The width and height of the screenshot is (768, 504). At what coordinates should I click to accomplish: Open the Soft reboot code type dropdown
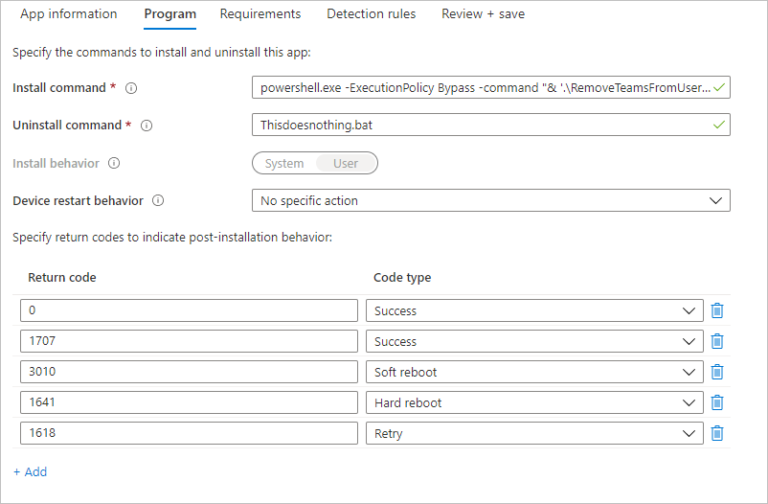[534, 372]
